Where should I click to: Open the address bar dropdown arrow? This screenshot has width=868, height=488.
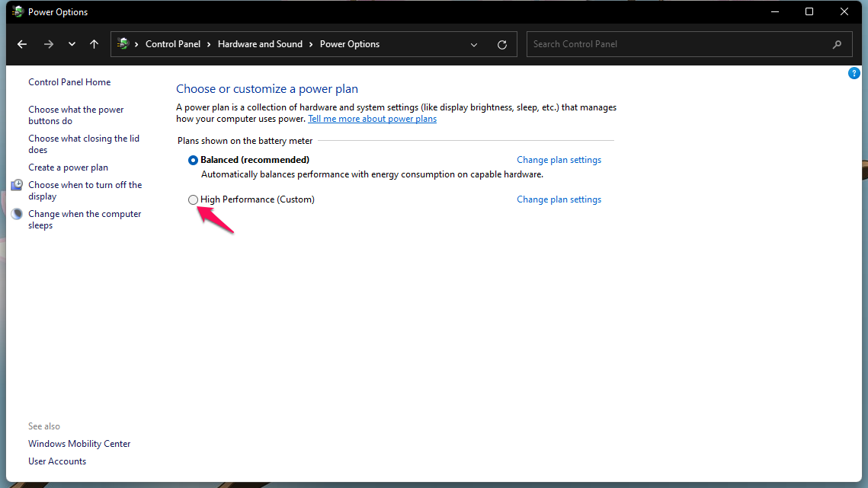point(473,44)
